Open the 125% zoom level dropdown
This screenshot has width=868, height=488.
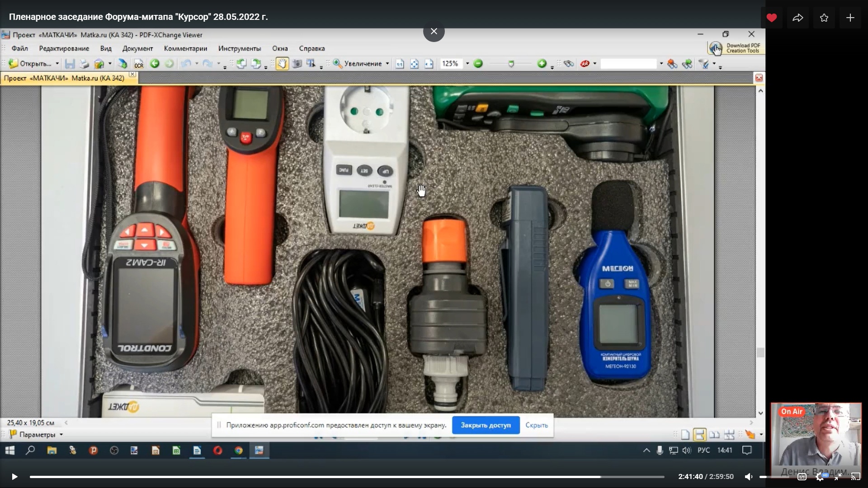coord(467,64)
